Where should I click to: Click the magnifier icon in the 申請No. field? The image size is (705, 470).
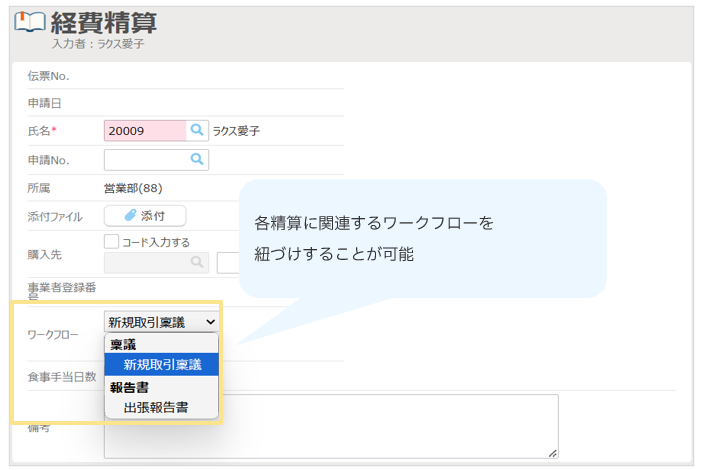pyautogui.click(x=197, y=159)
